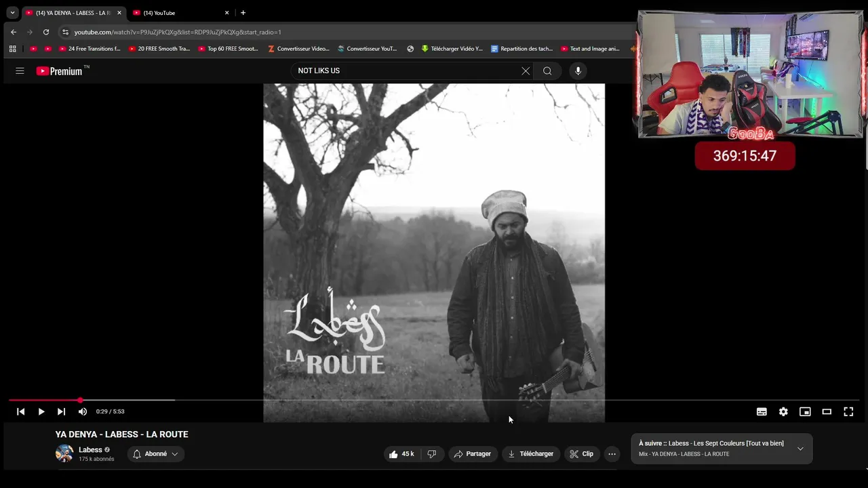This screenshot has width=868, height=488.
Task: Open the Abonné subscription dropdown
Action: point(156,454)
